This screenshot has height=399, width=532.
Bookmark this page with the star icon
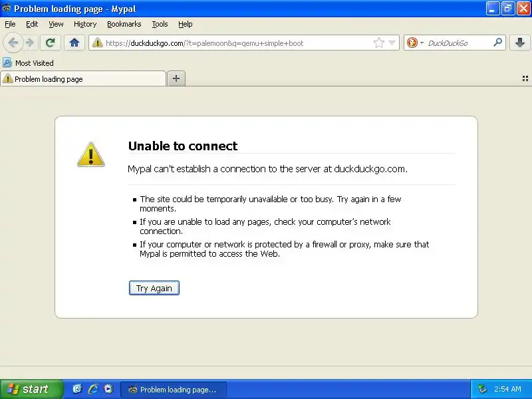coord(378,43)
